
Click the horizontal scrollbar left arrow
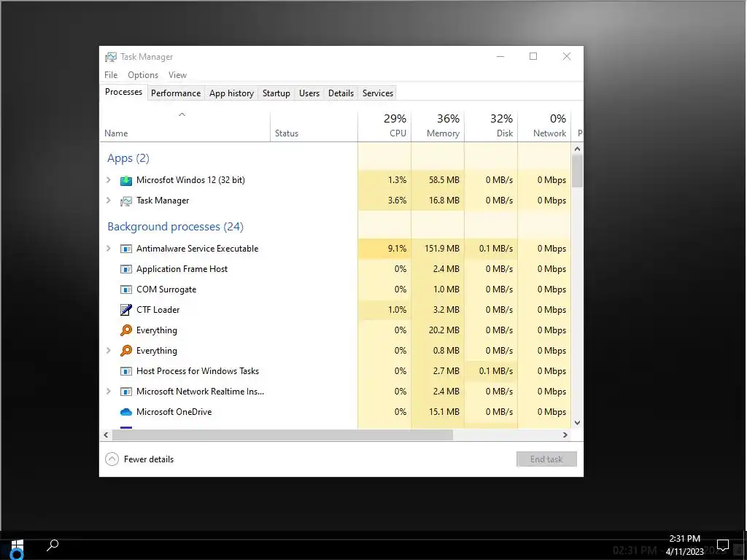point(106,435)
